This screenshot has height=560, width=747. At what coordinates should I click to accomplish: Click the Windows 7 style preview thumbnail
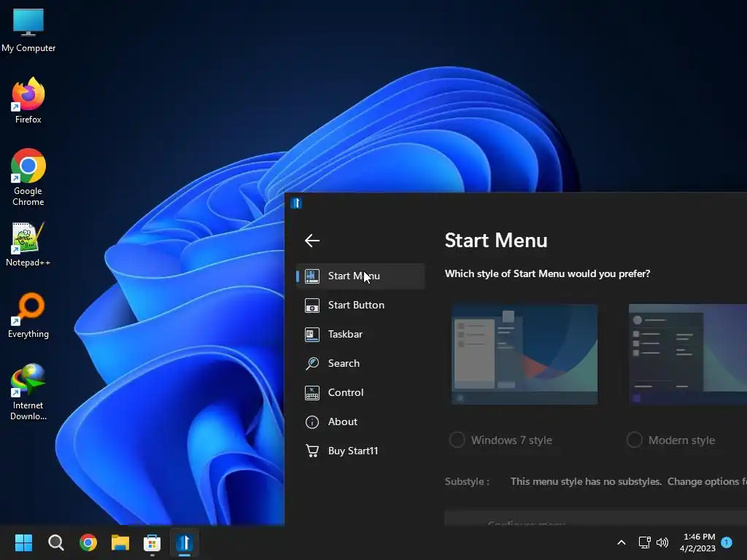(x=525, y=354)
